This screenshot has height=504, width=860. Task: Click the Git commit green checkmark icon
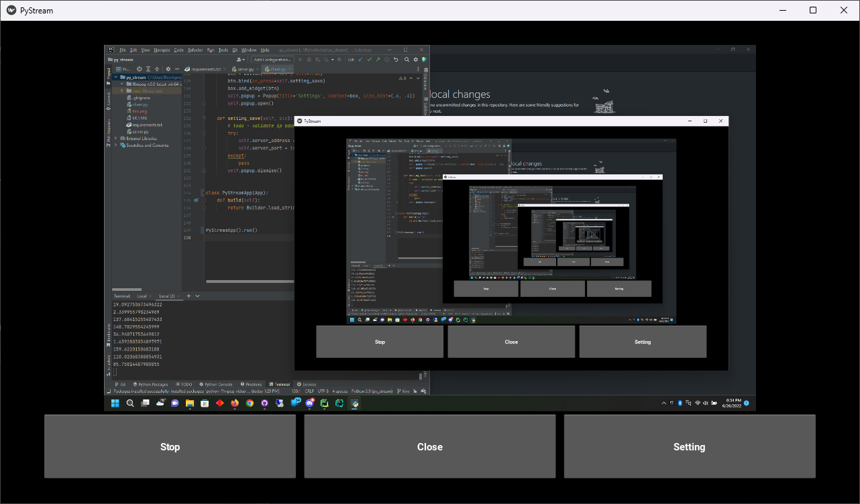coord(369,60)
